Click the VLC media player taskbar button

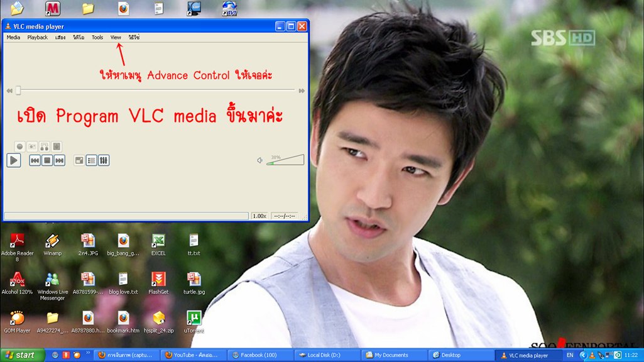pyautogui.click(x=528, y=355)
